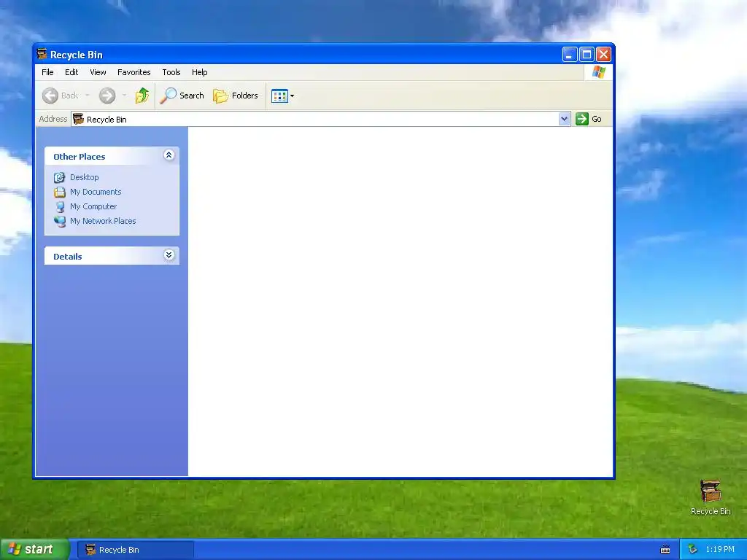The image size is (747, 560).
Task: Open the Views dropdown arrow
Action: pyautogui.click(x=292, y=96)
